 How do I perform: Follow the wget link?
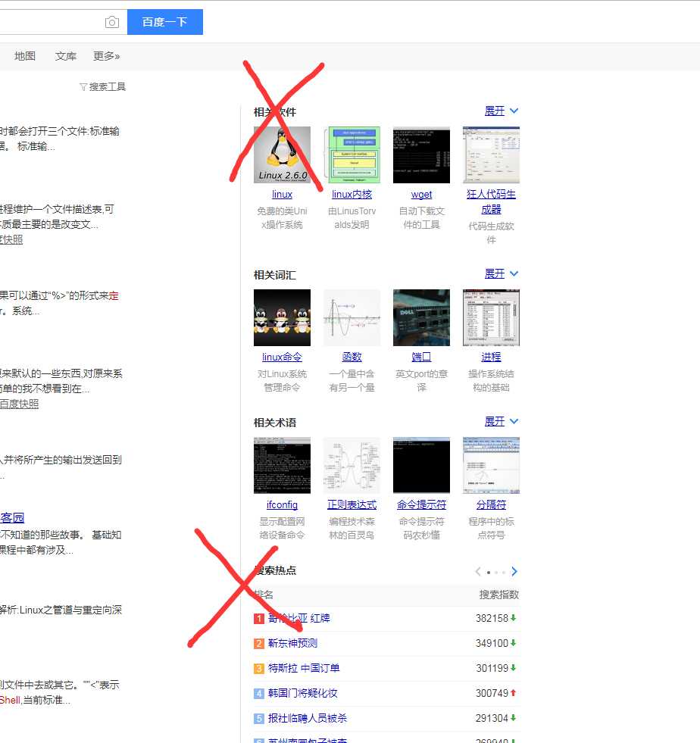421,195
